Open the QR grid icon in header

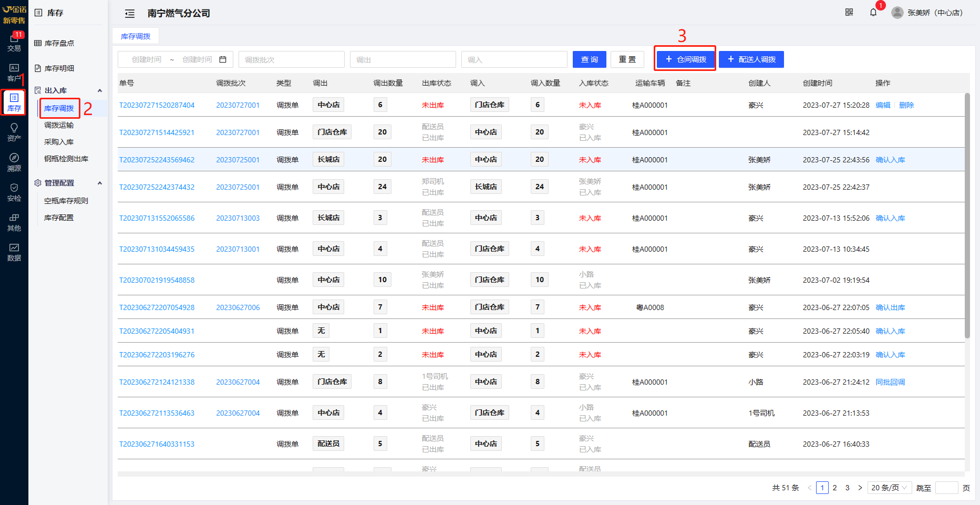coord(849,12)
